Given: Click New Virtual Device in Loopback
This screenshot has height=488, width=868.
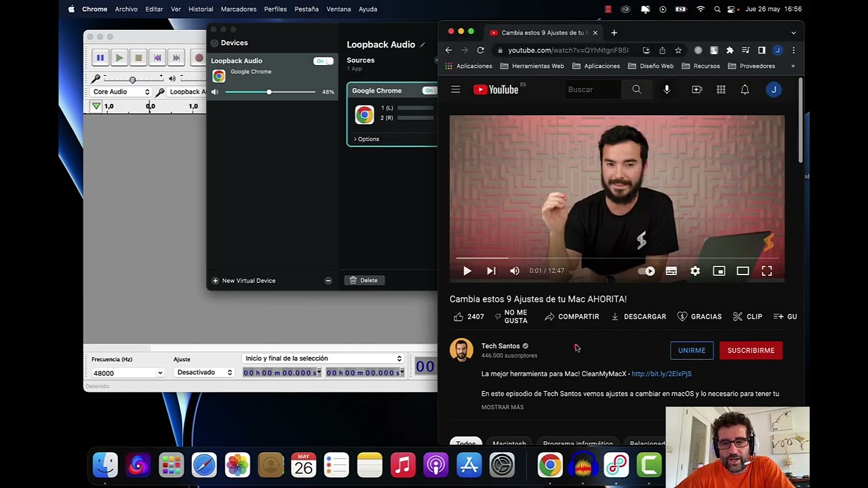Looking at the screenshot, I should (x=244, y=281).
